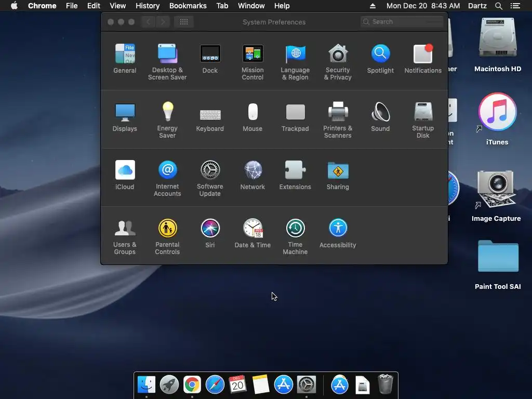Open Startup Disk preferences
This screenshot has width=532, height=399.
[x=423, y=120]
